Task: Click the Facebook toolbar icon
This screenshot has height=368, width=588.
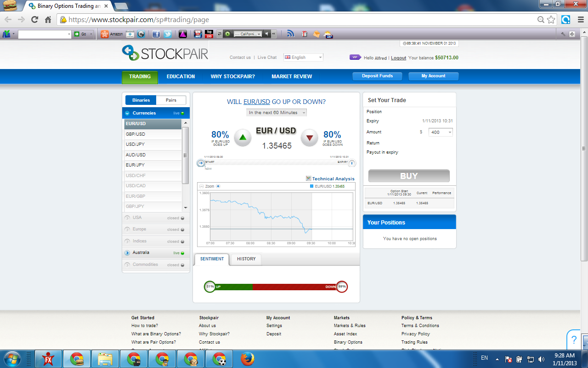Action: pyautogui.click(x=156, y=34)
